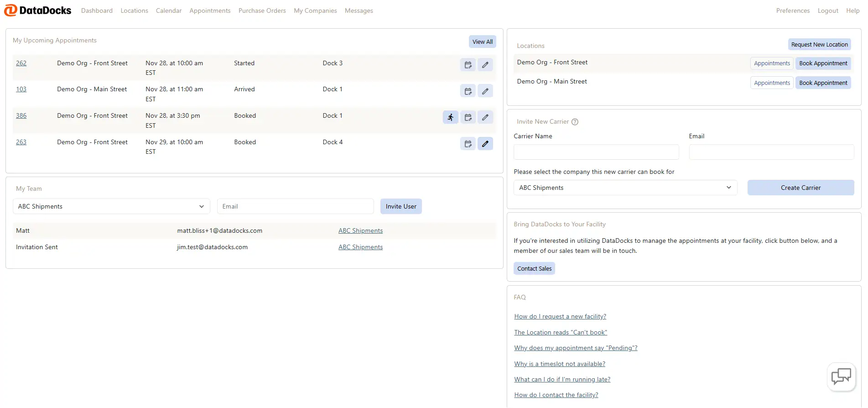868x408 pixels.
Task: Open appointment 263 link
Action: point(21,142)
